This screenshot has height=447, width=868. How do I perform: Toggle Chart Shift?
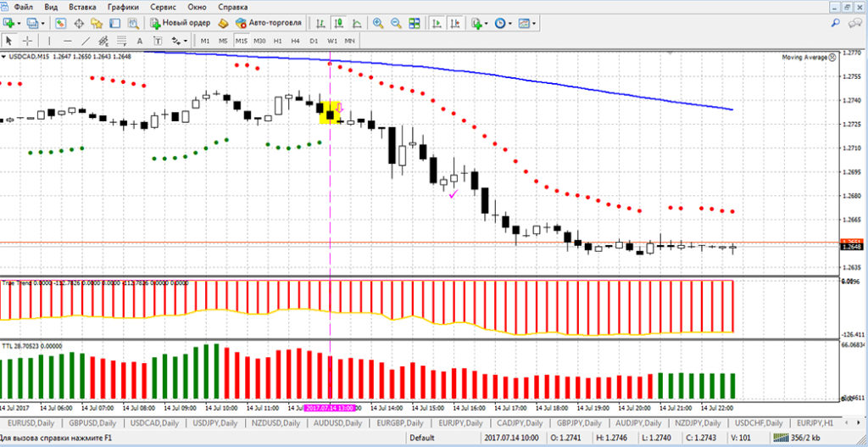coord(455,23)
